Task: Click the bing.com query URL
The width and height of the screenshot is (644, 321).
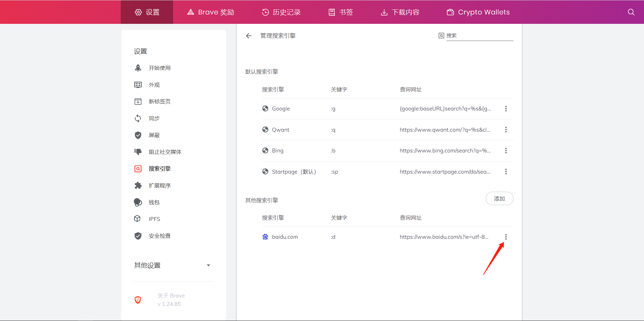Action: pos(445,150)
